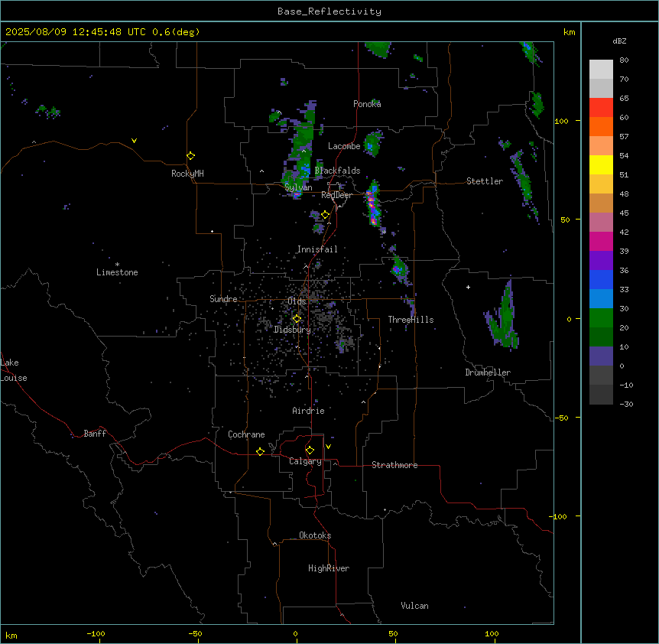Click the white plus marker north of Drumheller
Image resolution: width=659 pixels, height=644 pixels.
click(x=468, y=287)
